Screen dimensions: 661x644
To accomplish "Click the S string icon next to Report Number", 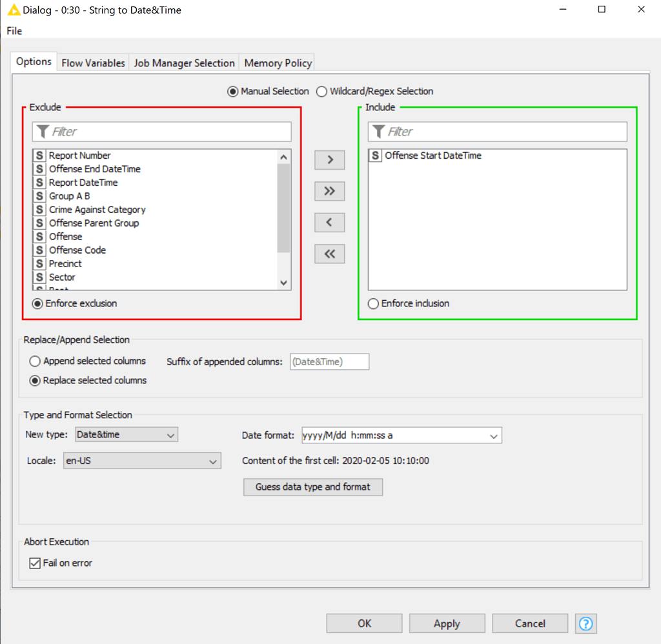I will (39, 155).
